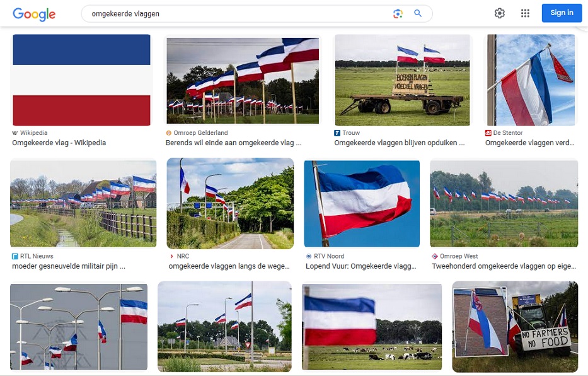The image size is (588, 376).
Task: Open RTV Noord waving flag image
Action: (x=362, y=204)
